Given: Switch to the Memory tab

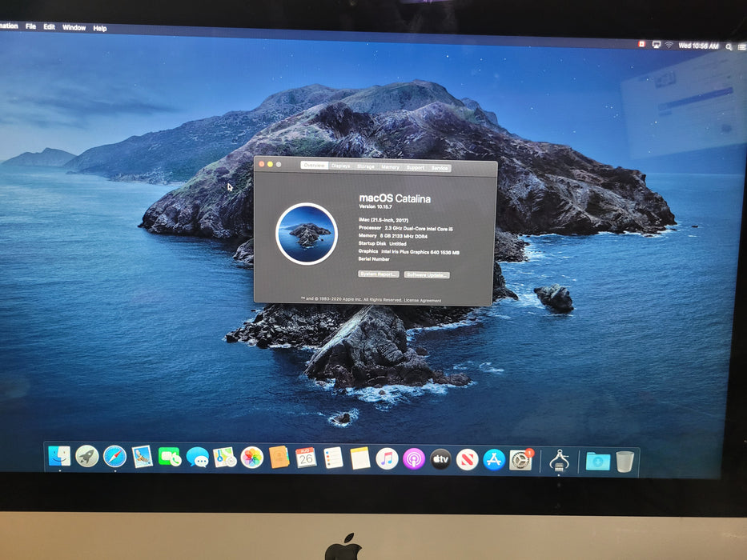Looking at the screenshot, I should tap(390, 166).
